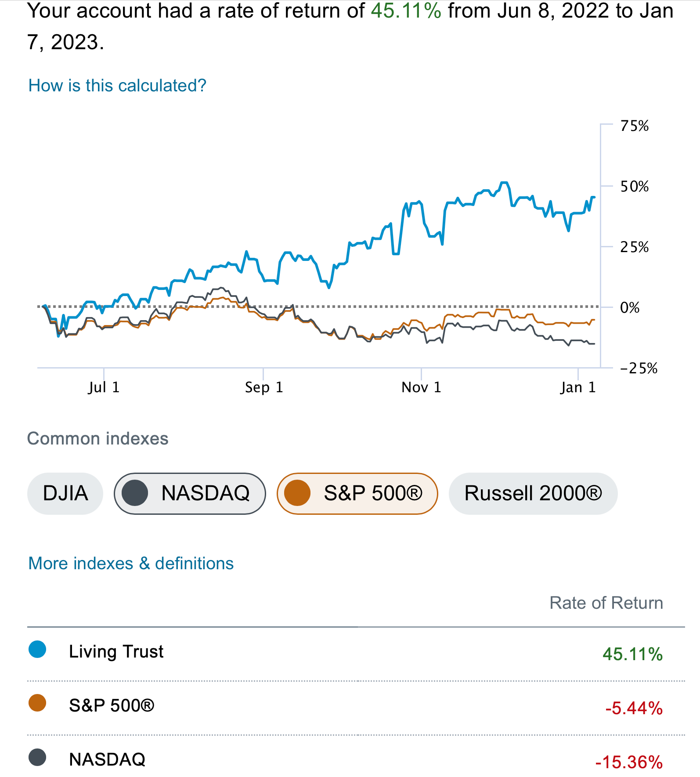Click the dark gray legend dot in NASDAQ row

click(37, 757)
